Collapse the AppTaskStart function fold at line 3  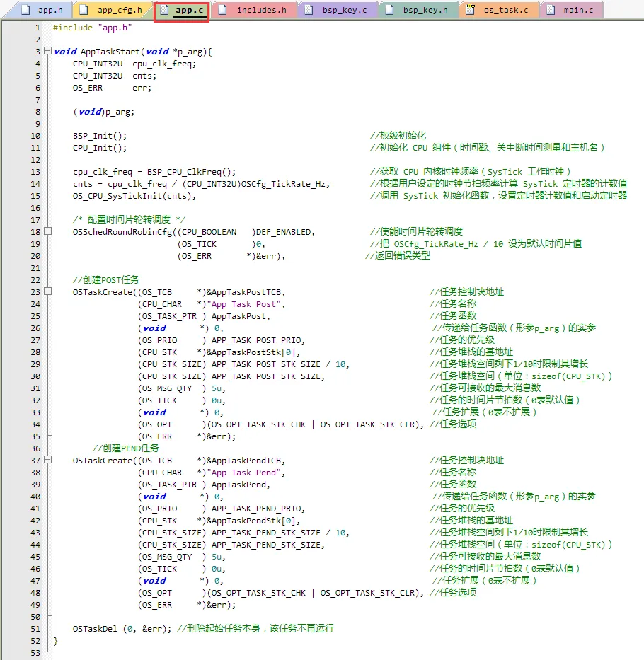[46, 52]
